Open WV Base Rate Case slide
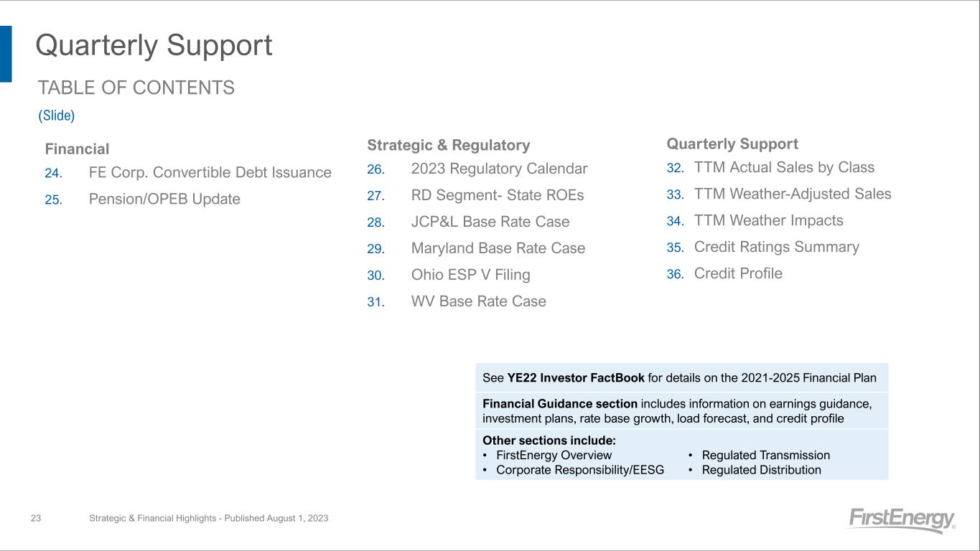This screenshot has width=980, height=551. pos(478,301)
